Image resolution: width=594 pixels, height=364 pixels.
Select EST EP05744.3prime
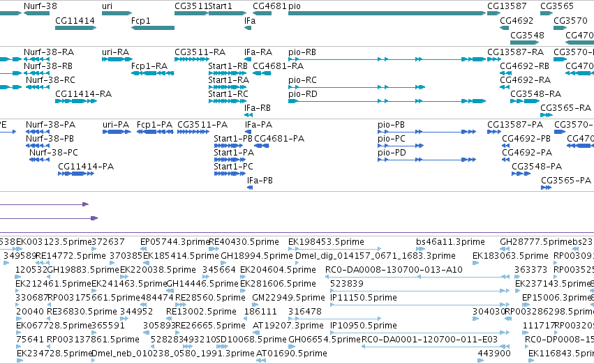pos(175,242)
